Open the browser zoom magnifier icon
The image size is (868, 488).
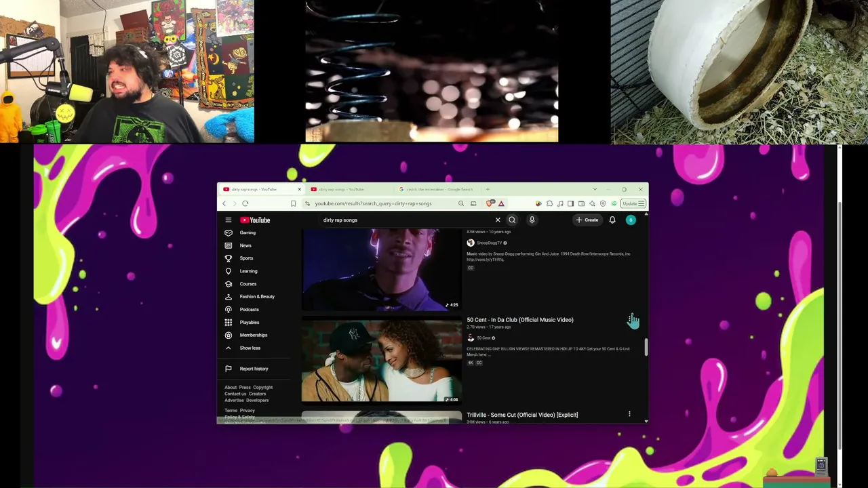(461, 203)
